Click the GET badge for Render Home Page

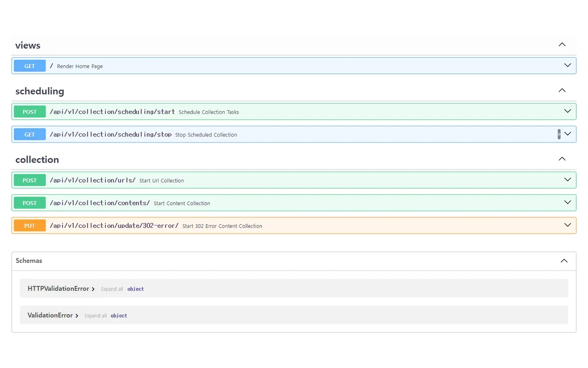(30, 66)
